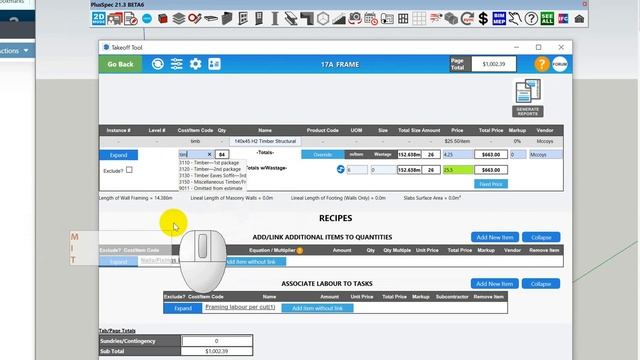Select the door tool icon

coord(259,19)
